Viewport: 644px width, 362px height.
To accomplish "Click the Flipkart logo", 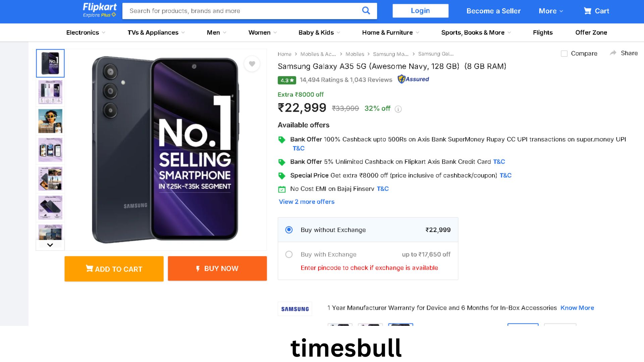I will (x=100, y=10).
